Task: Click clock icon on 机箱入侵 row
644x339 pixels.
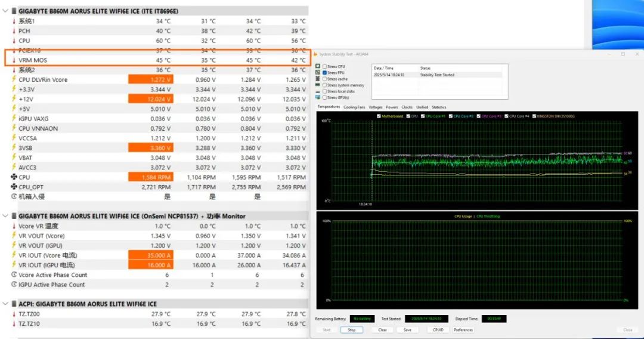Action: pos(14,196)
